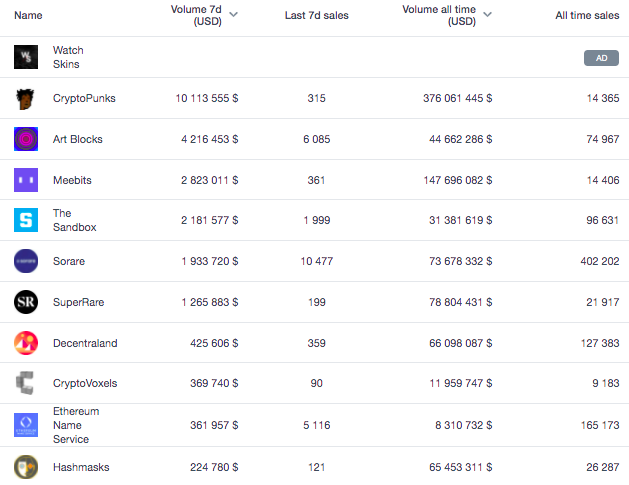629x485 pixels.
Task: Open the Watch Skins sponsored link
Action: 68,57
